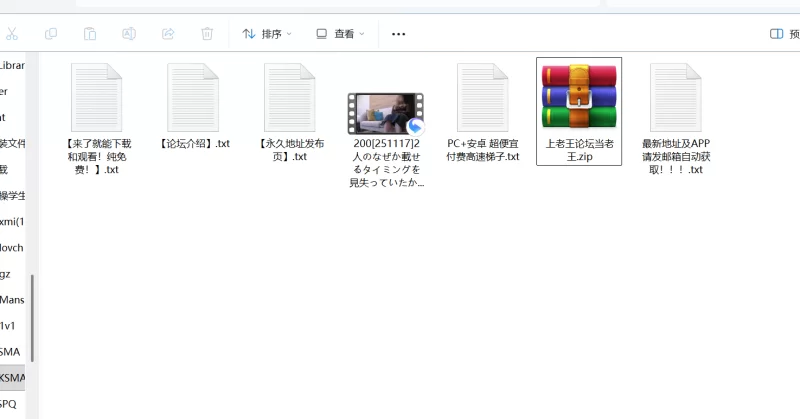Open the SMA folder in navigation pane
Viewport: 800px width, 419px height.
tap(12, 352)
